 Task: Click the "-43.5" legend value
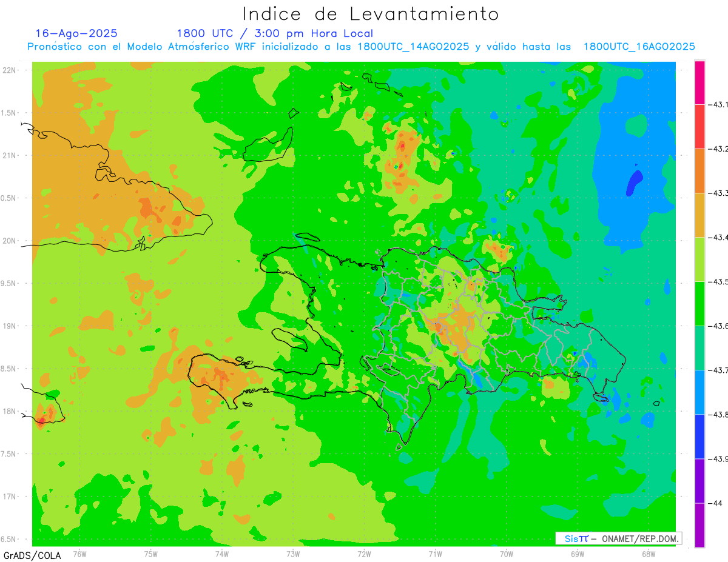coord(718,282)
